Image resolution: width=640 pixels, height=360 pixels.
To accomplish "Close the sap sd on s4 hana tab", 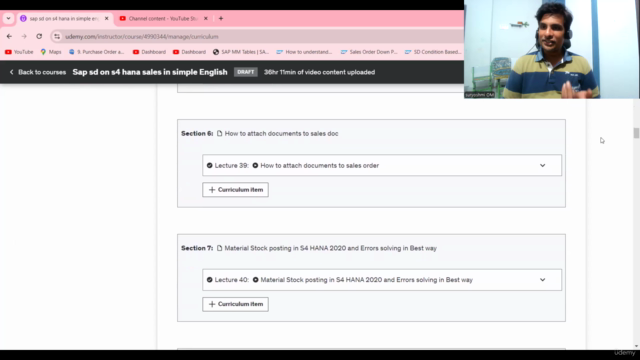I will point(107,18).
